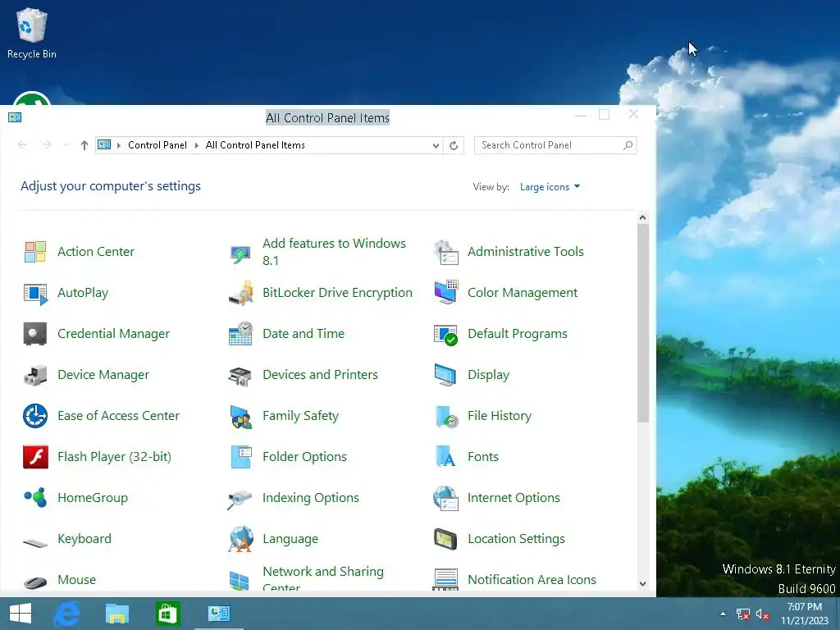Open the Fonts icon
Image resolution: width=840 pixels, height=630 pixels.
point(445,456)
